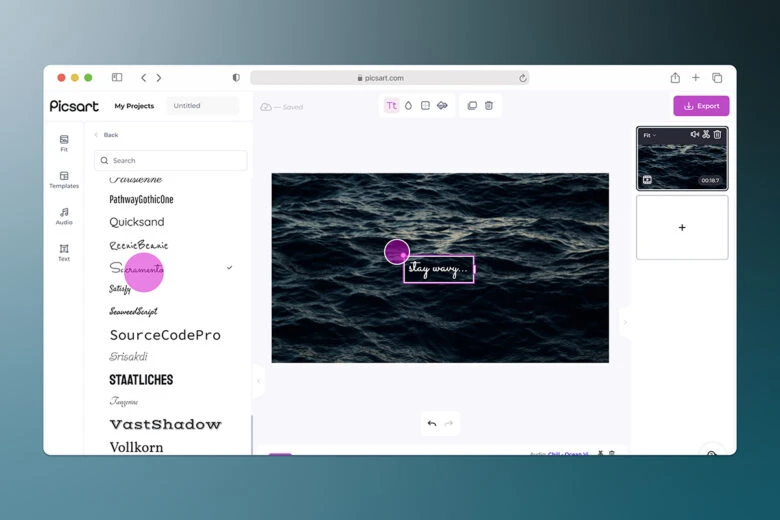Duplicate the selected text layer

[x=472, y=106]
